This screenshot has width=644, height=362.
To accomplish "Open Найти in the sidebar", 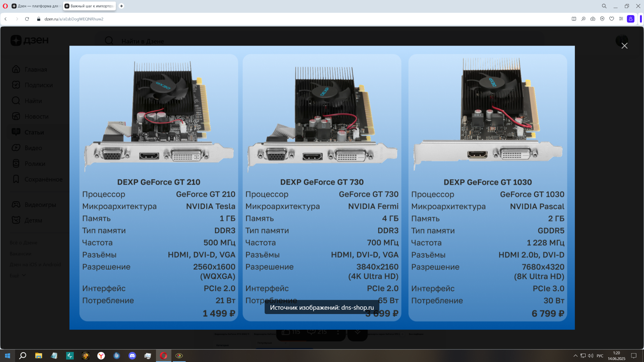I will coord(27,101).
